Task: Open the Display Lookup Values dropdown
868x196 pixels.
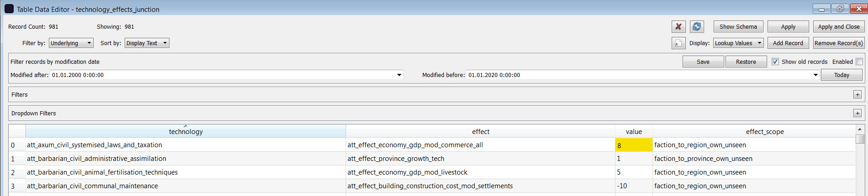Action: (739, 43)
